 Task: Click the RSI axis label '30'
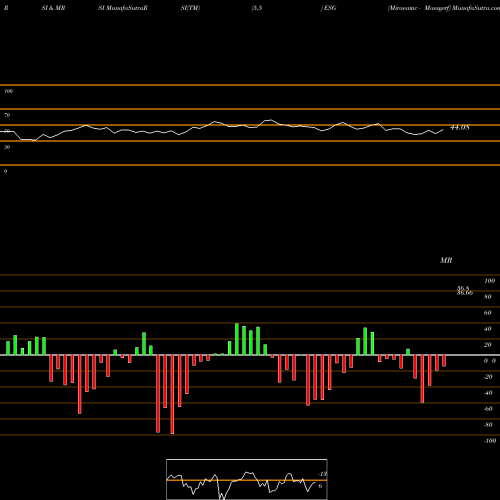(7, 147)
